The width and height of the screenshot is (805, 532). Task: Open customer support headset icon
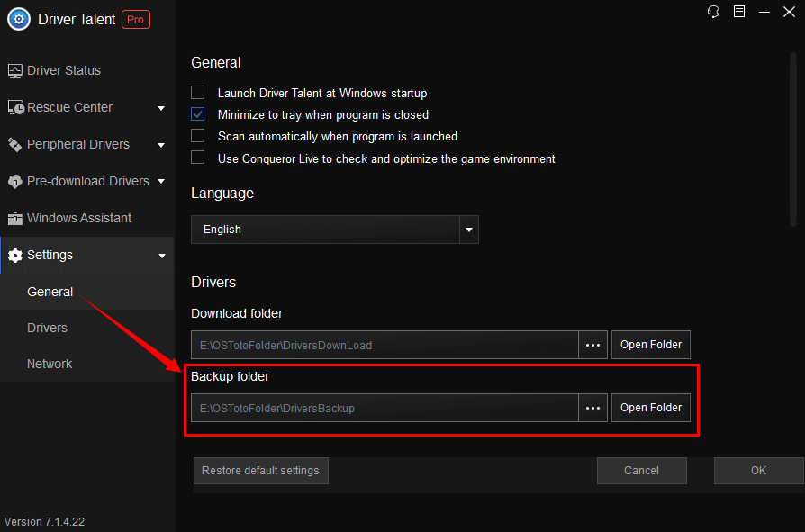[714, 12]
